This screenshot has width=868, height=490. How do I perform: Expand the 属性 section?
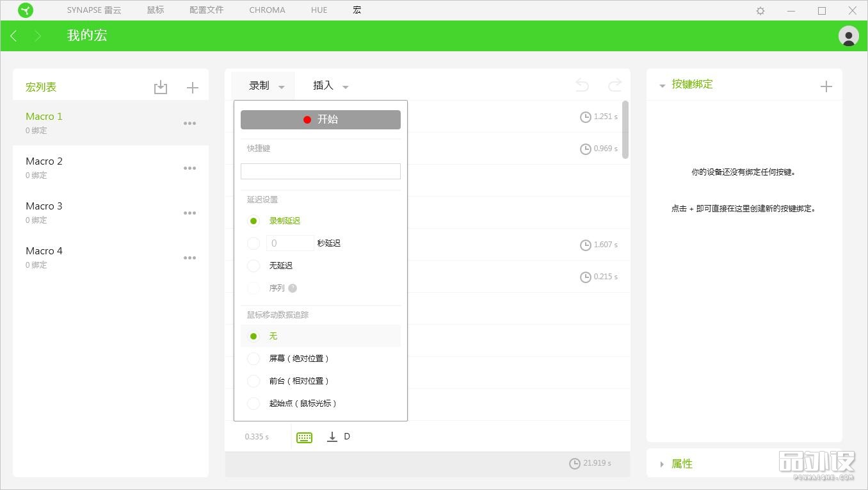tap(662, 464)
